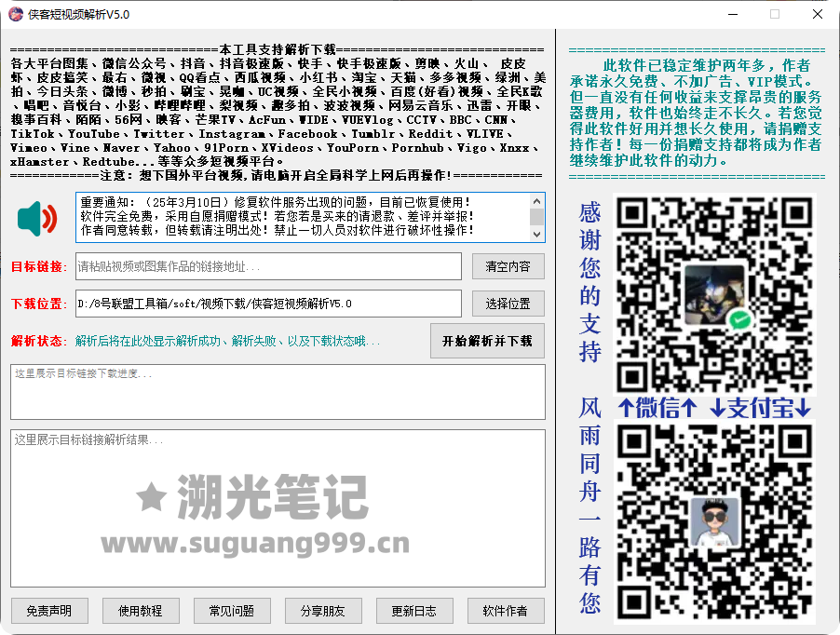Click the ↑微信↑ label
The height and width of the screenshot is (635, 840).
pos(657,408)
